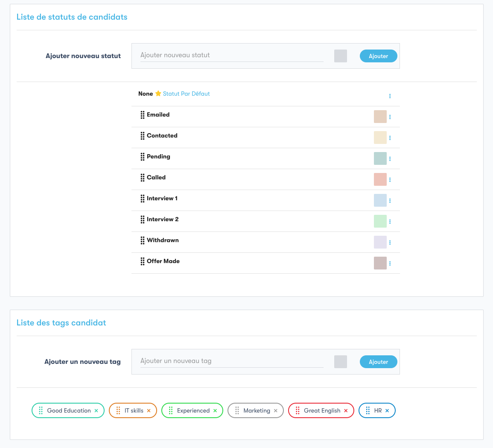Screen dimensions: 493x448
Task: Select the Experienced tag
Action: (x=193, y=411)
